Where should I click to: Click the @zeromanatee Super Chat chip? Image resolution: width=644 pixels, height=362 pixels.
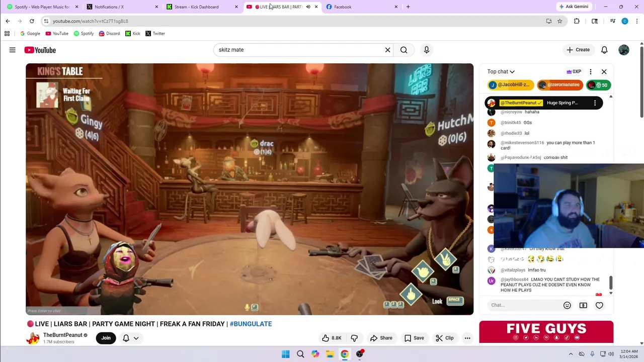click(x=559, y=85)
